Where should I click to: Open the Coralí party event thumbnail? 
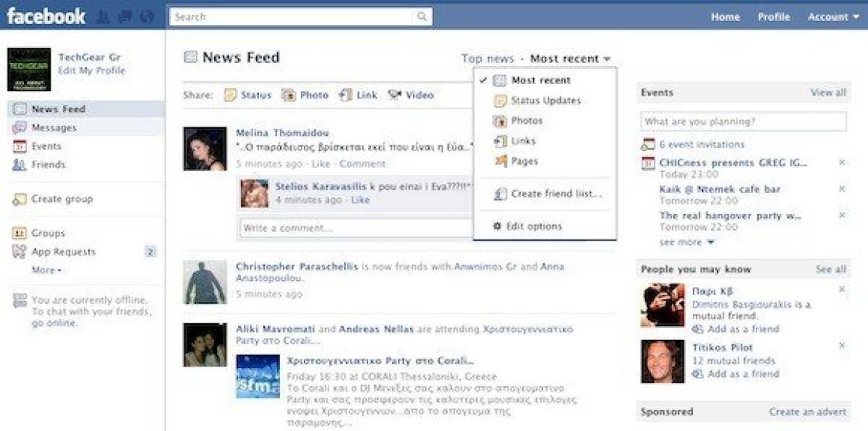click(x=258, y=376)
